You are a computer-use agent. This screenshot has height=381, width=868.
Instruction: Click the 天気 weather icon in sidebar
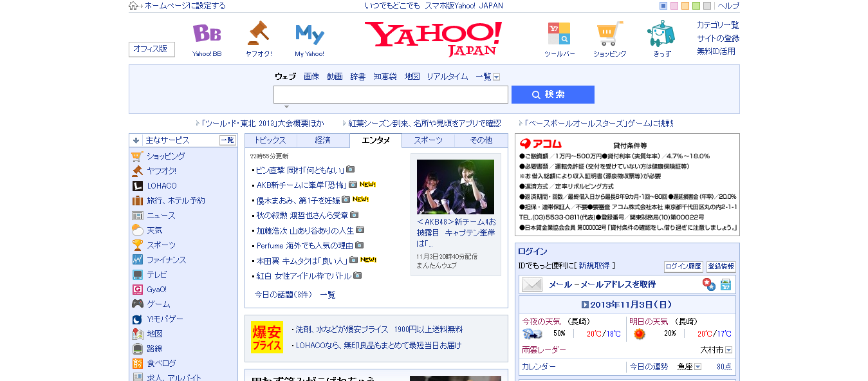pyautogui.click(x=137, y=230)
